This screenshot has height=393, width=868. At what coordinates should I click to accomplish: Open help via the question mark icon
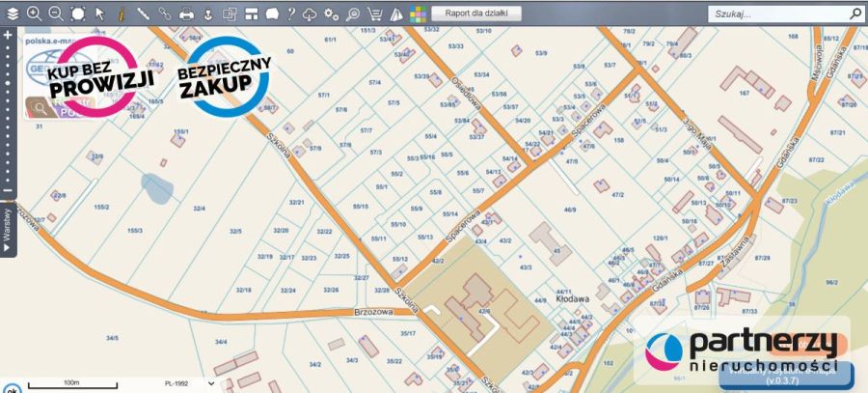tap(291, 14)
